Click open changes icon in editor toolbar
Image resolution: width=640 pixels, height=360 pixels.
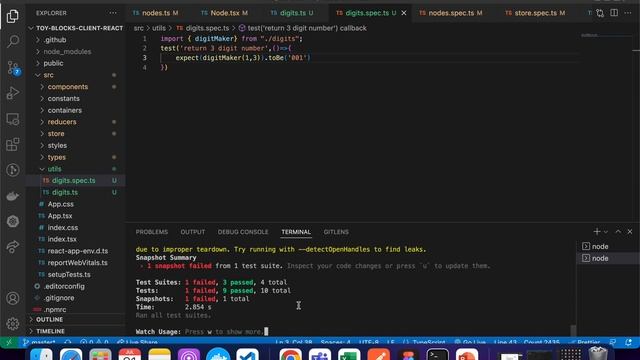pos(600,13)
